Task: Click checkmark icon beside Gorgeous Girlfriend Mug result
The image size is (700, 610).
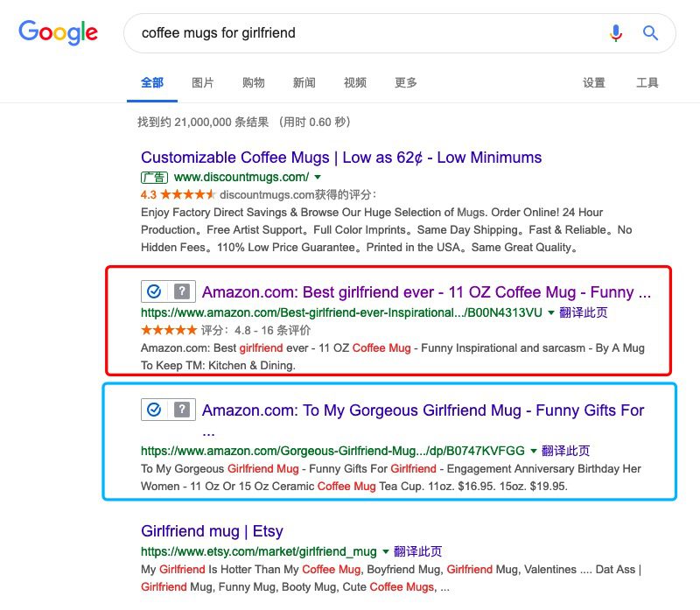Action: [154, 410]
